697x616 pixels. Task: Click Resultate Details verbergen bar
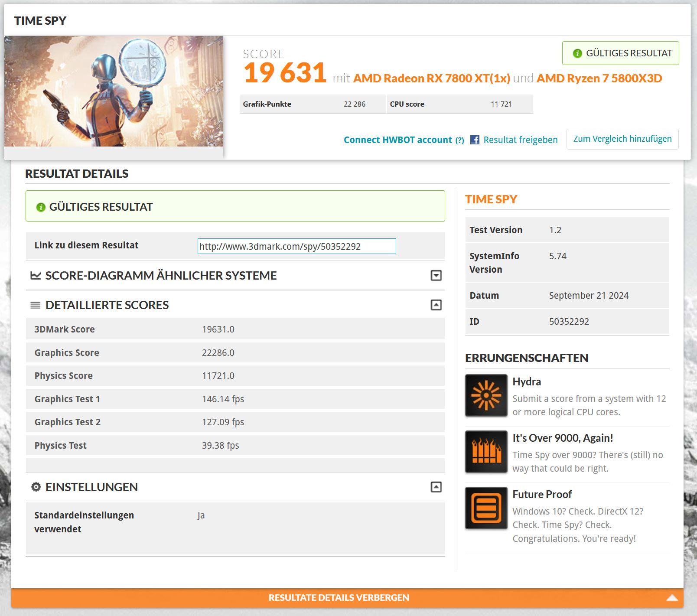[347, 598]
